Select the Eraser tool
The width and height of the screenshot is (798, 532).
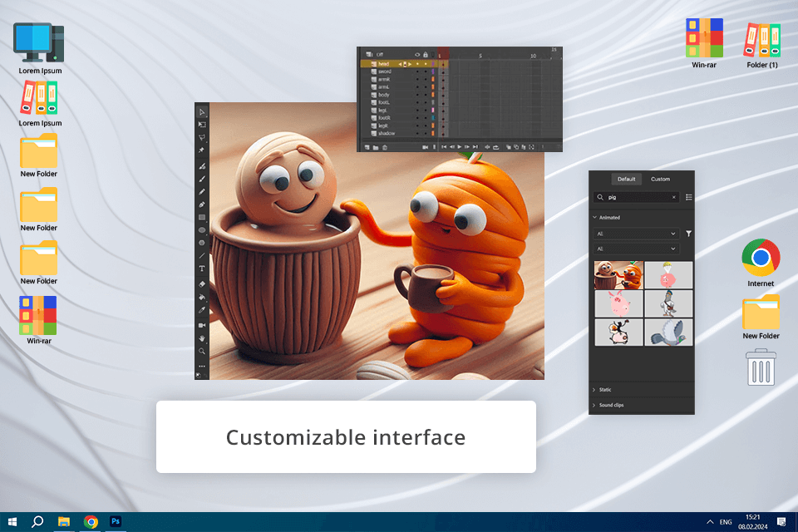pos(202,283)
